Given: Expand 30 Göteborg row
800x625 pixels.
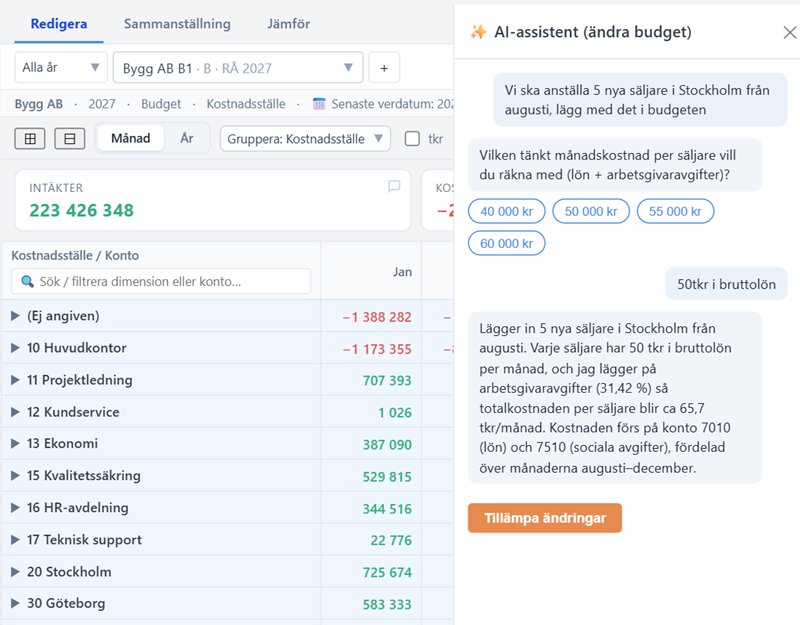Looking at the screenshot, I should pos(15,604).
